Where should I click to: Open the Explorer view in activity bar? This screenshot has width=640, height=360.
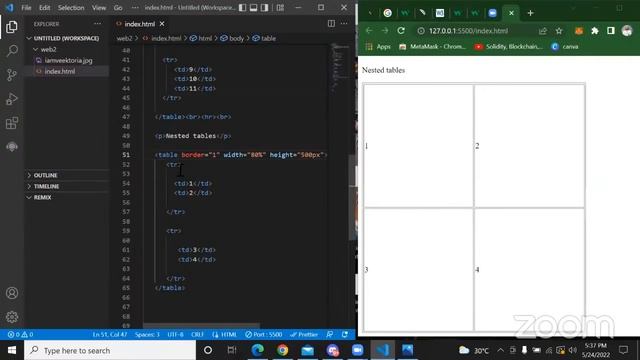pyautogui.click(x=12, y=27)
